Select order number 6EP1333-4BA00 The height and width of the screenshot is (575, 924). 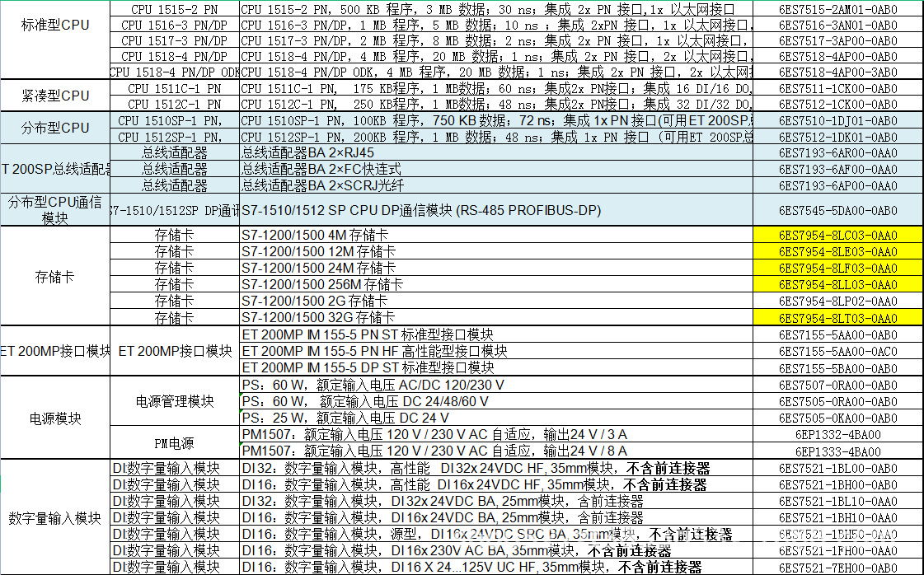[838, 452]
